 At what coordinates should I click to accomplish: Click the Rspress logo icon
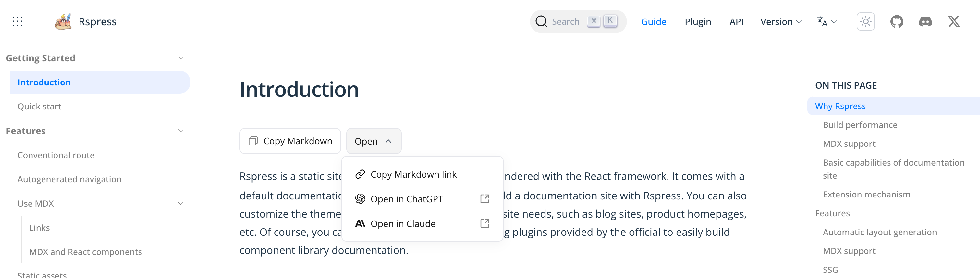point(63,22)
